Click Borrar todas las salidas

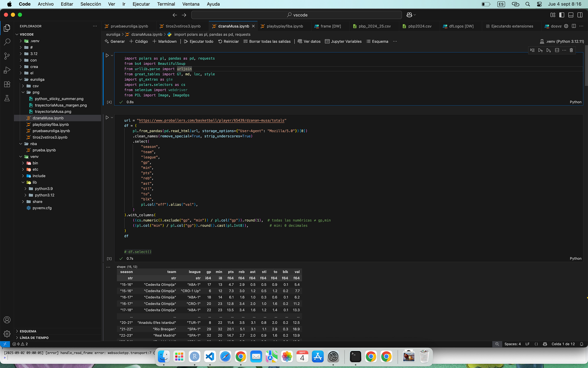[x=267, y=41]
